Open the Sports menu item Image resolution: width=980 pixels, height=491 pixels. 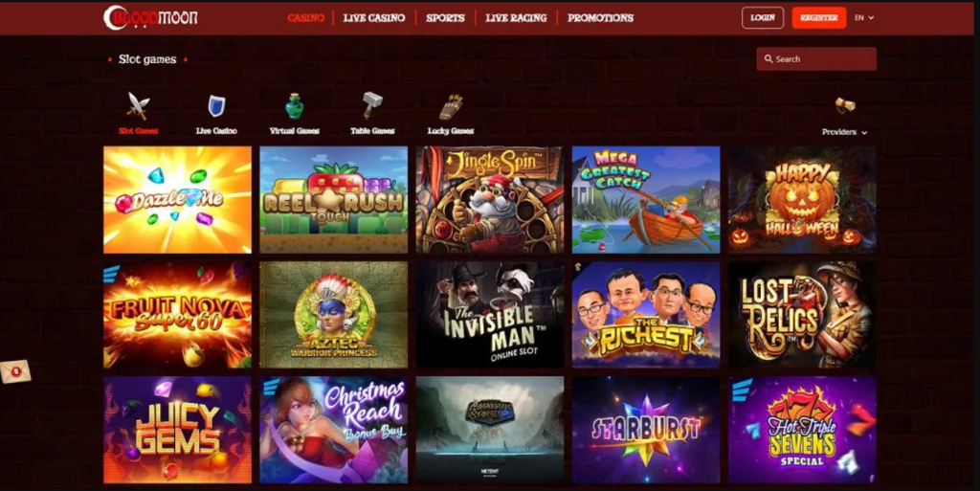click(445, 18)
